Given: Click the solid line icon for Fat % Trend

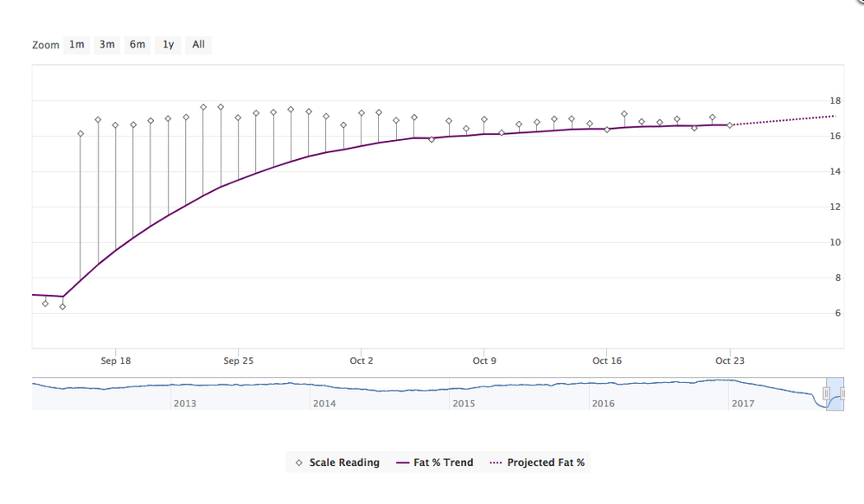Looking at the screenshot, I should click(x=402, y=463).
